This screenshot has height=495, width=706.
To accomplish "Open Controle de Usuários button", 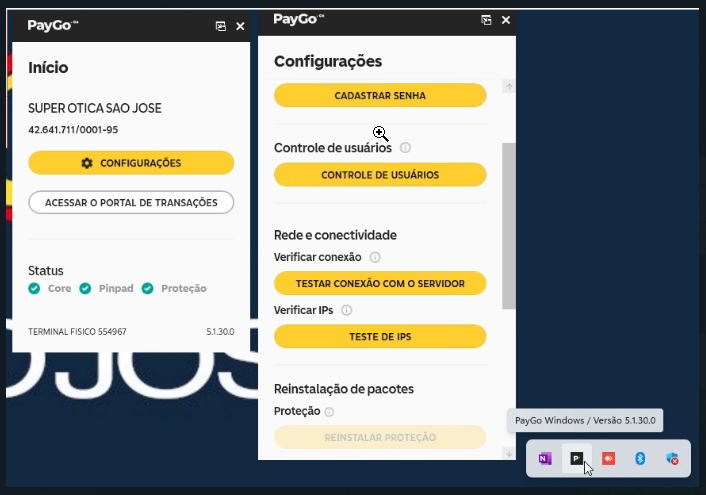I will click(x=380, y=175).
